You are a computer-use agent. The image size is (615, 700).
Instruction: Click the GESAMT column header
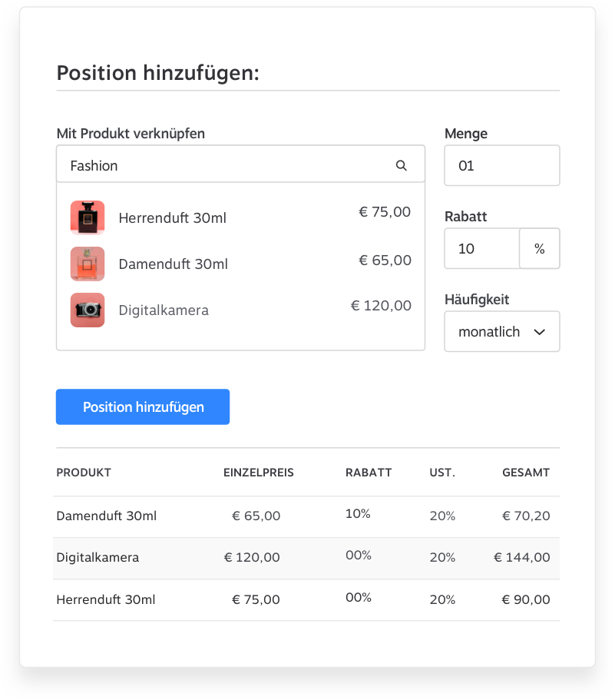point(526,473)
